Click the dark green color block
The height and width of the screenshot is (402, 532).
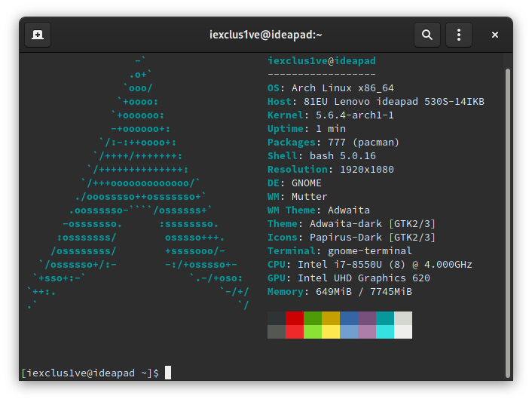pyautogui.click(x=313, y=318)
